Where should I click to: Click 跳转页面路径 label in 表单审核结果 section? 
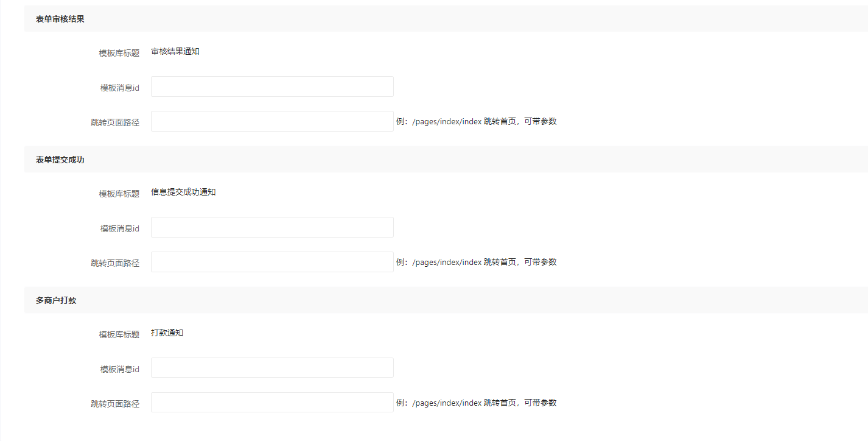pyautogui.click(x=115, y=122)
